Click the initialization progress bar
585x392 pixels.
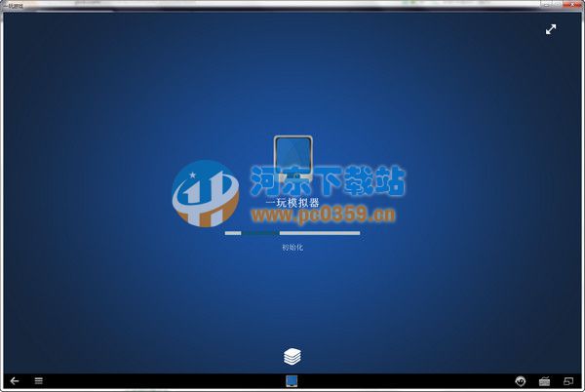pyautogui.click(x=292, y=233)
